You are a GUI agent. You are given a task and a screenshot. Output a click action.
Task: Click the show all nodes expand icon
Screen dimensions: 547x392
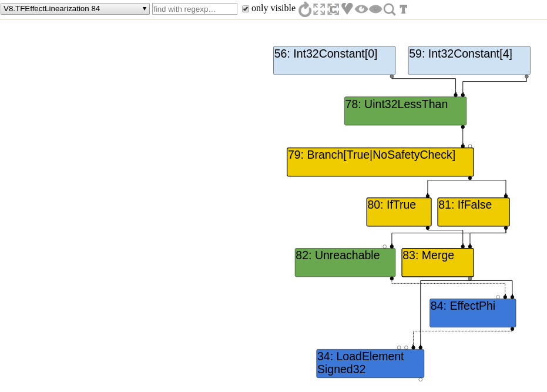point(319,9)
